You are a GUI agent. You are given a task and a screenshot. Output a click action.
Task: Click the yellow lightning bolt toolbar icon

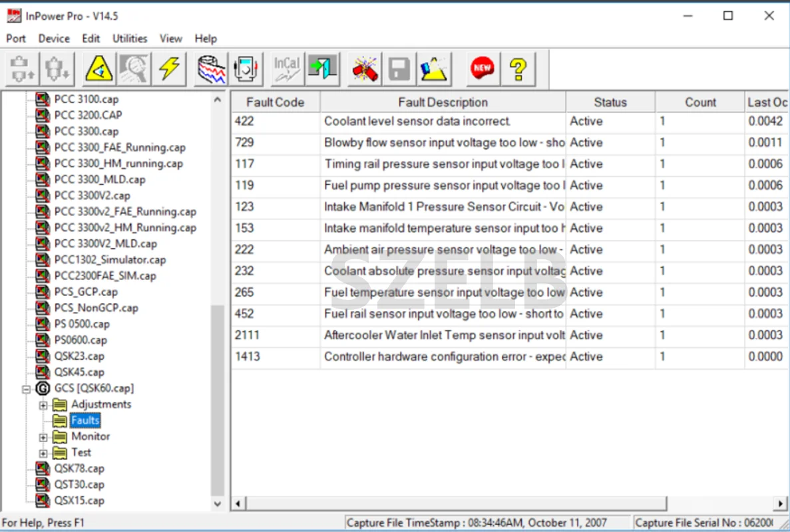coord(169,69)
